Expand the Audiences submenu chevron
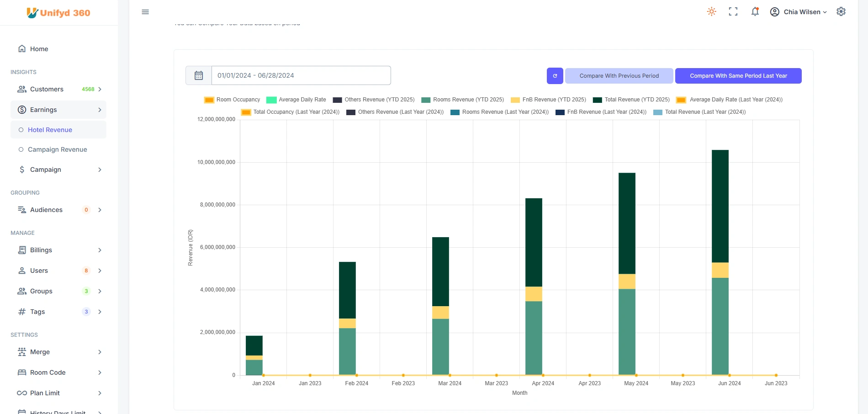Image resolution: width=868 pixels, height=414 pixels. [100, 210]
